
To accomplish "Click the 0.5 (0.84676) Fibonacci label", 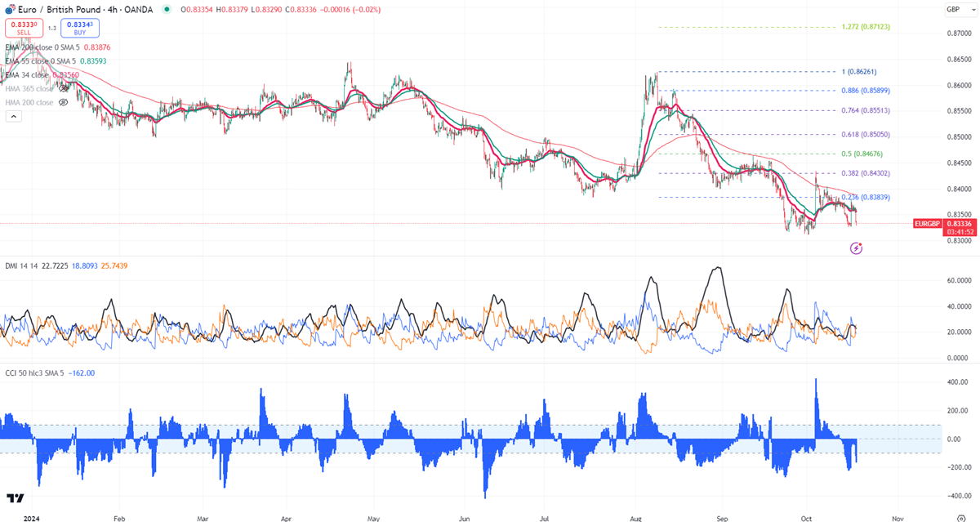I will pos(862,154).
